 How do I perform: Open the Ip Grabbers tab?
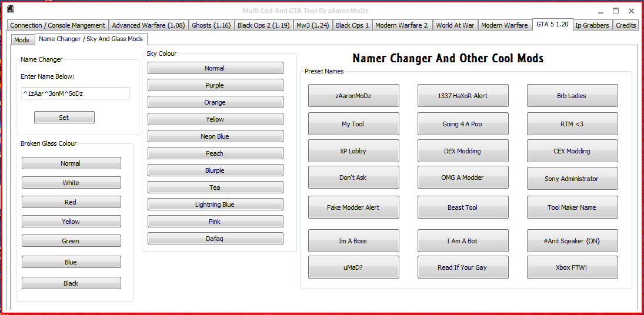(x=592, y=25)
